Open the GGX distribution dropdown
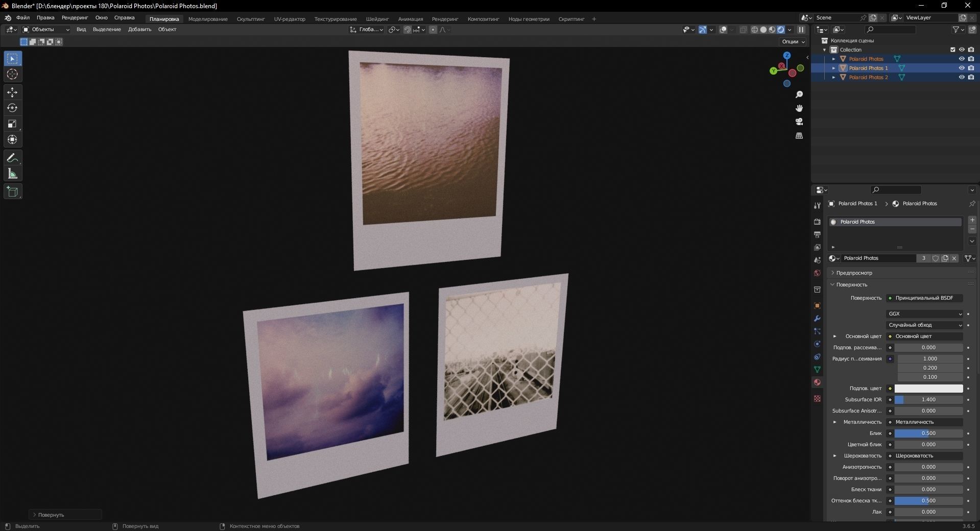 pos(924,314)
